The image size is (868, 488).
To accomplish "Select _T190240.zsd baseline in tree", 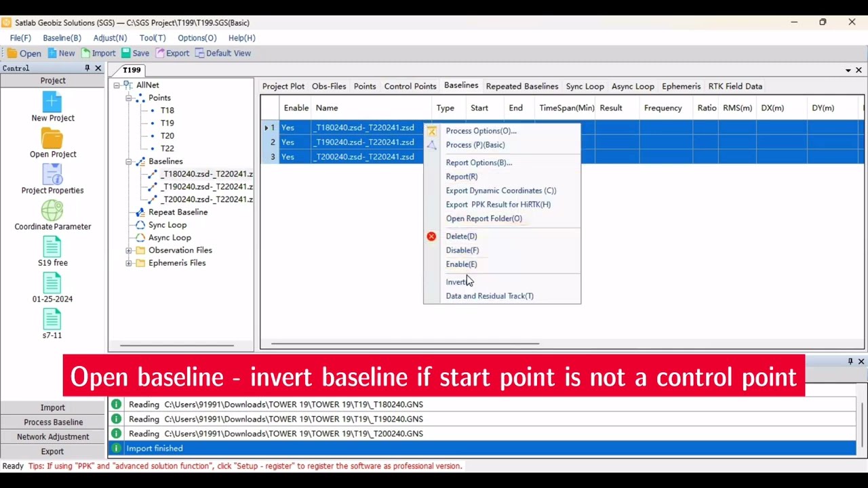I will point(206,187).
